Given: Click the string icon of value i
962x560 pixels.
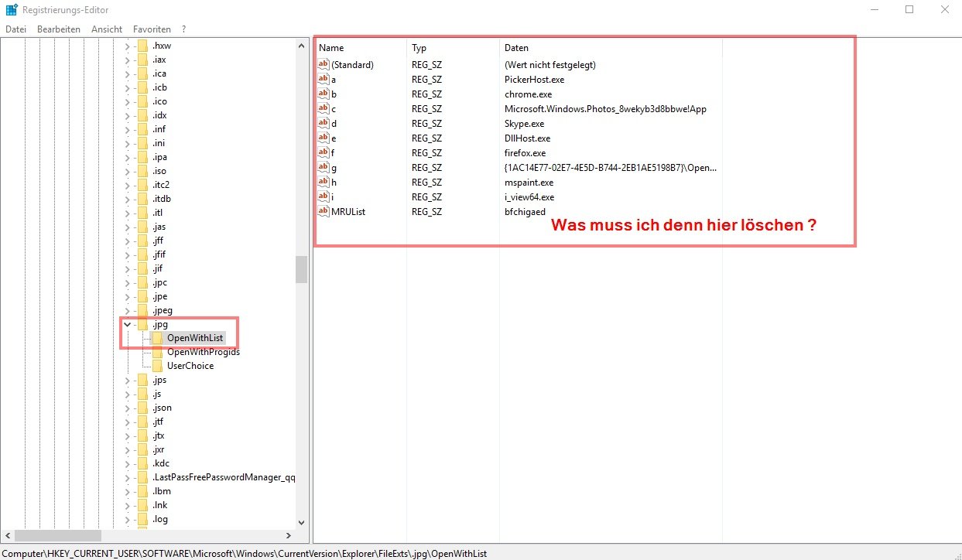Looking at the screenshot, I should [324, 196].
